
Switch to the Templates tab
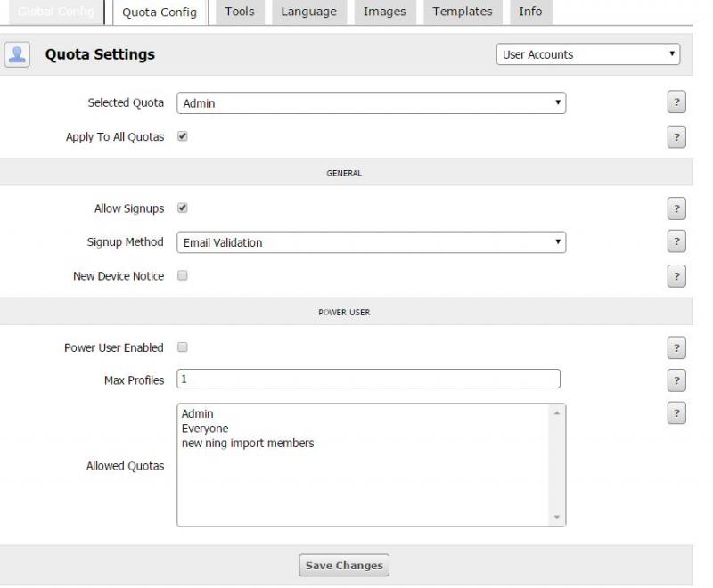(462, 12)
